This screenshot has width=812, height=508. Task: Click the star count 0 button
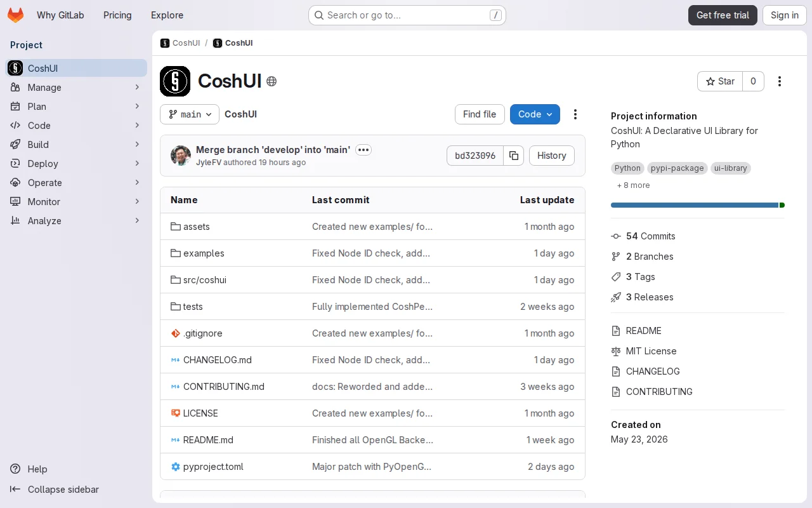click(753, 81)
